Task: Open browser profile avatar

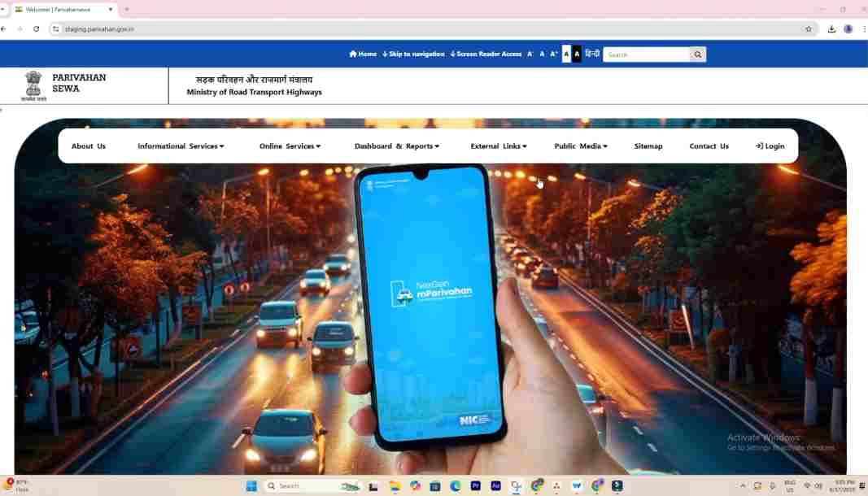Action: (x=848, y=28)
